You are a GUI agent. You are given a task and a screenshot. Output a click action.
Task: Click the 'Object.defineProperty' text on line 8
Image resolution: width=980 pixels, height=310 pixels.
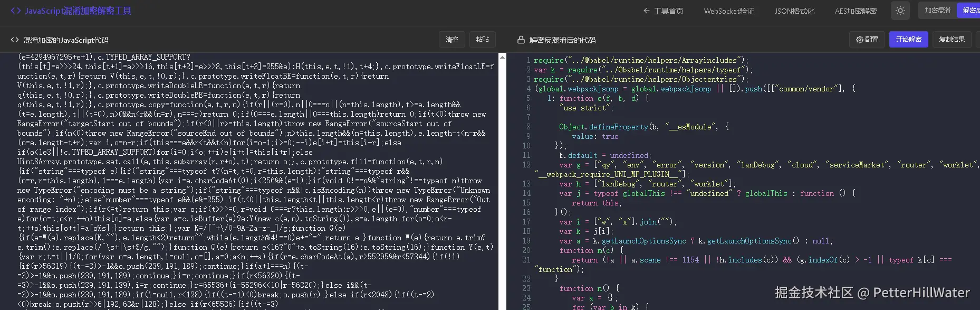point(603,127)
